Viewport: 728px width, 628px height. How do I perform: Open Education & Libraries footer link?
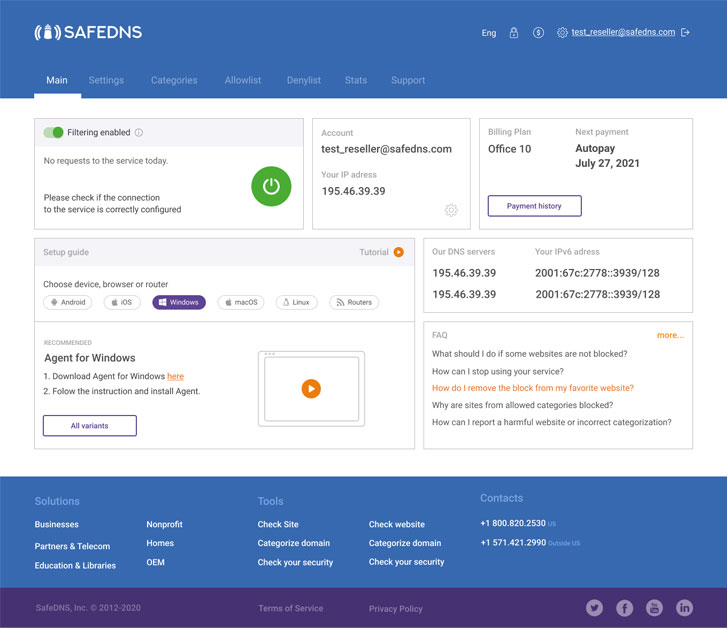click(x=75, y=565)
